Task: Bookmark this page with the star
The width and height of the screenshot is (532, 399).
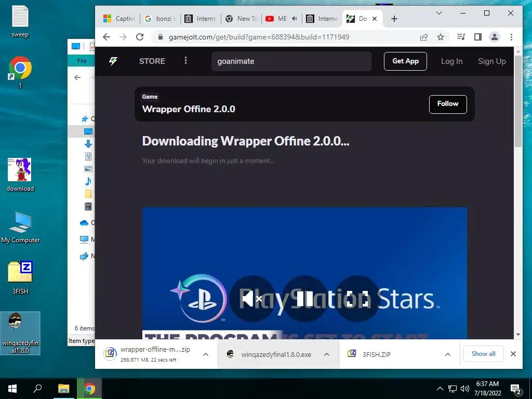Action: pos(441,37)
